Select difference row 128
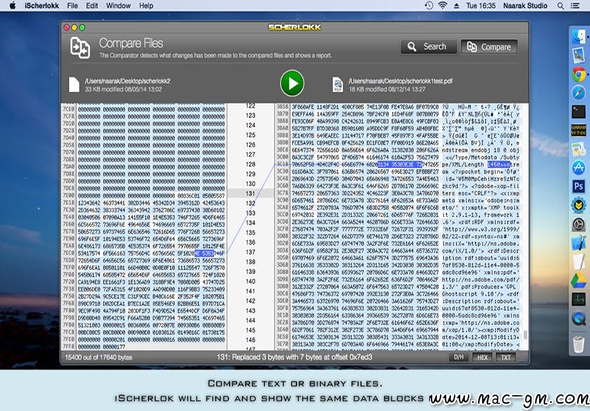The image size is (590, 411). coord(251,164)
